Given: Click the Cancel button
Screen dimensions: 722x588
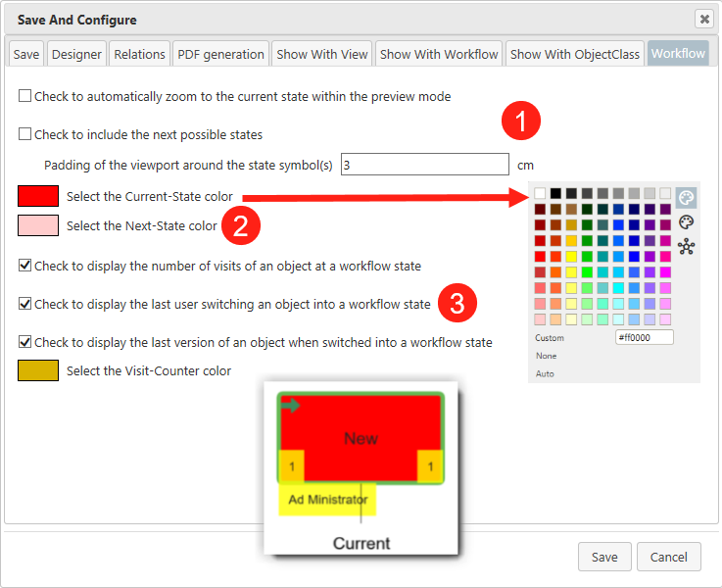Looking at the screenshot, I should coord(668,557).
